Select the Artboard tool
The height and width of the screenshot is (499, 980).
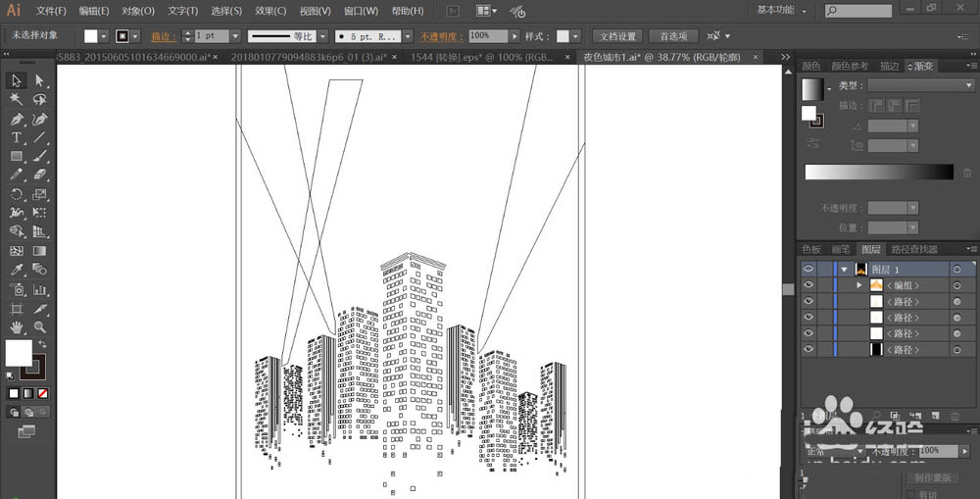click(x=17, y=308)
